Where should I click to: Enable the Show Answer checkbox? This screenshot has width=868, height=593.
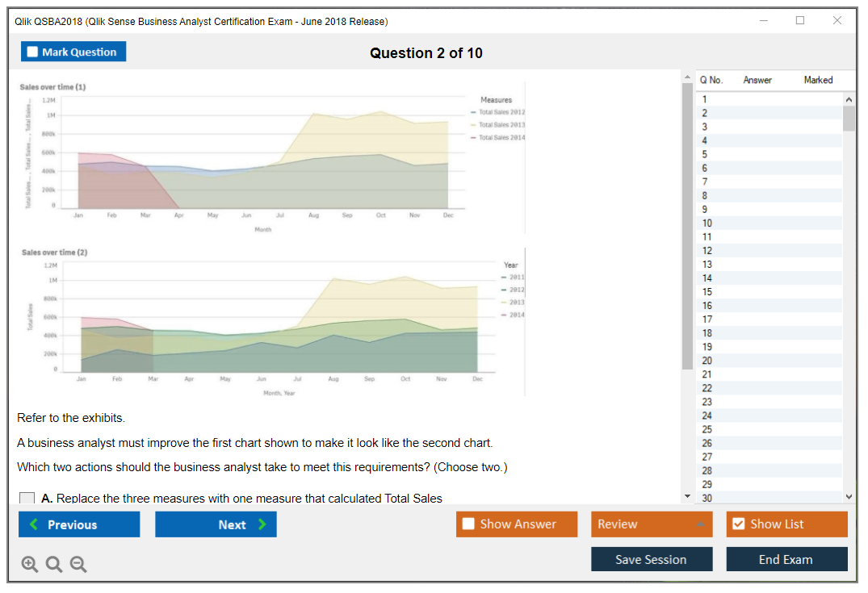pyautogui.click(x=469, y=524)
